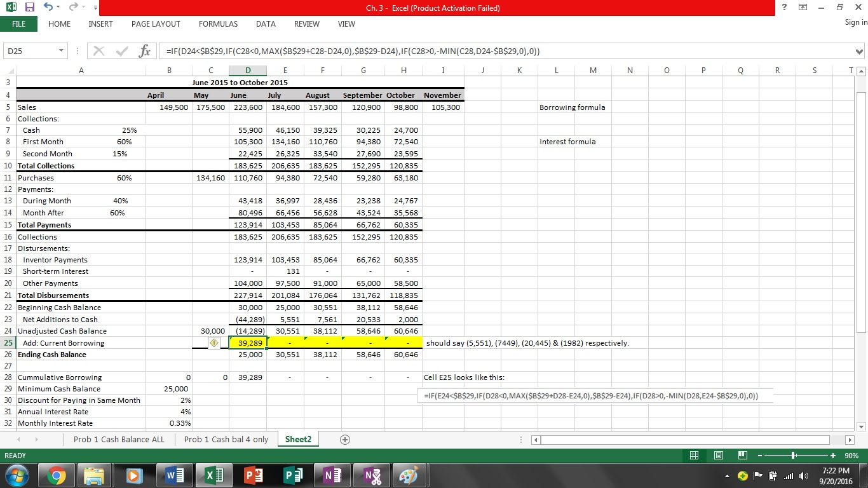Switch to the PAGE LAYOUT ribbon tab

[x=156, y=24]
